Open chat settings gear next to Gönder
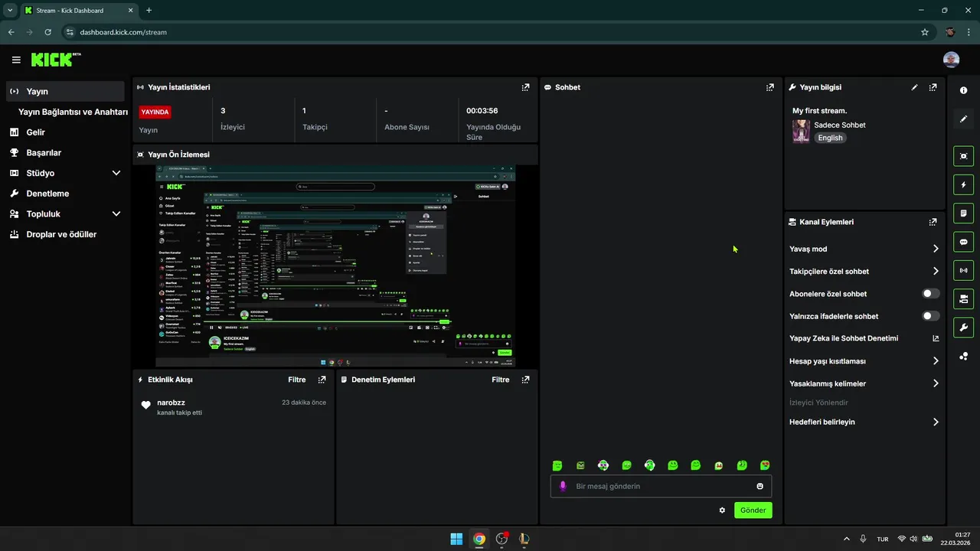The height and width of the screenshot is (551, 980). (x=722, y=510)
